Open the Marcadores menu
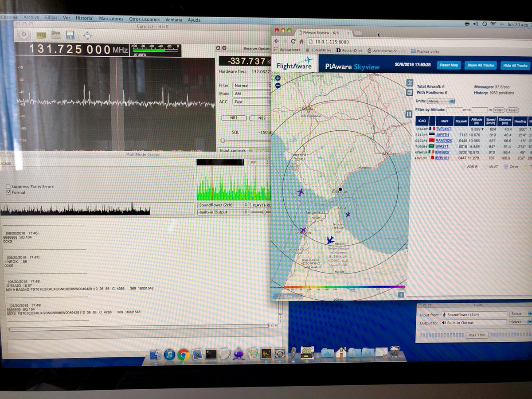The height and width of the screenshot is (399, 532). 111,19
